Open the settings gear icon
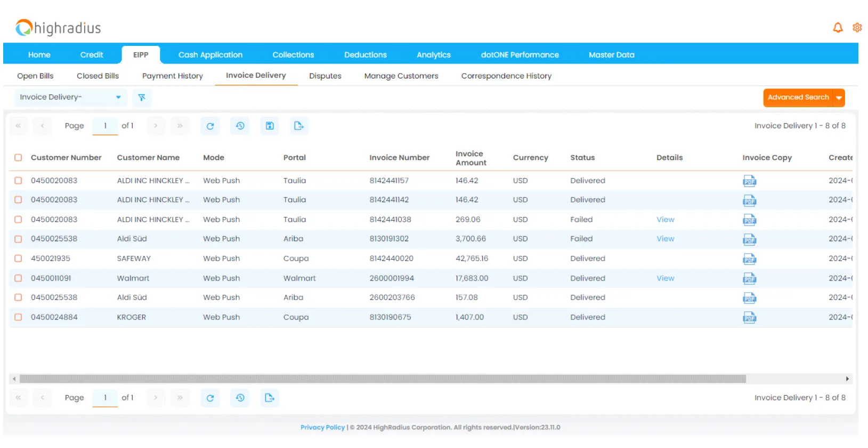The height and width of the screenshot is (448, 868). (857, 28)
